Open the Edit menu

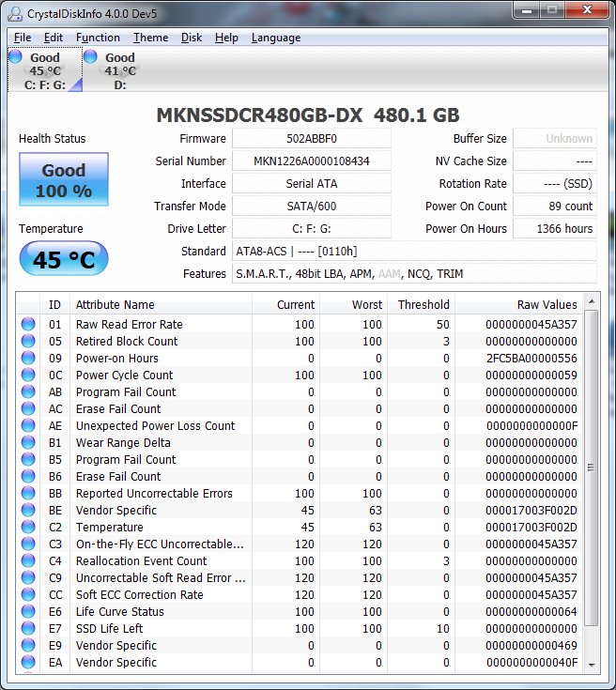pyautogui.click(x=54, y=38)
